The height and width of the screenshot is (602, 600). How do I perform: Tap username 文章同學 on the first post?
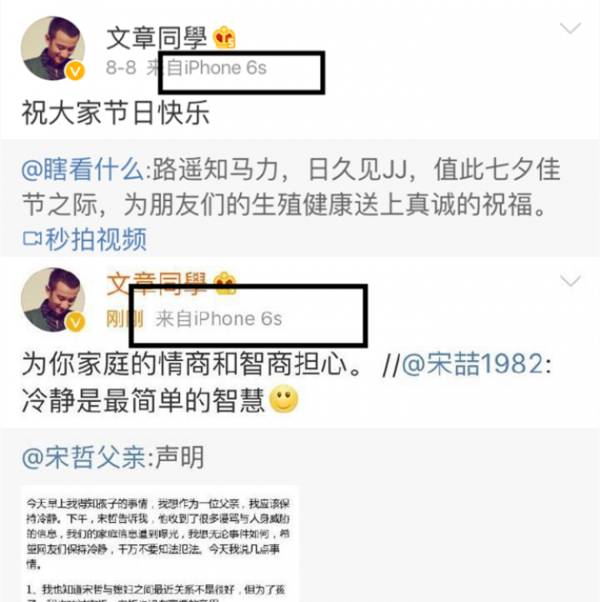click(x=157, y=38)
